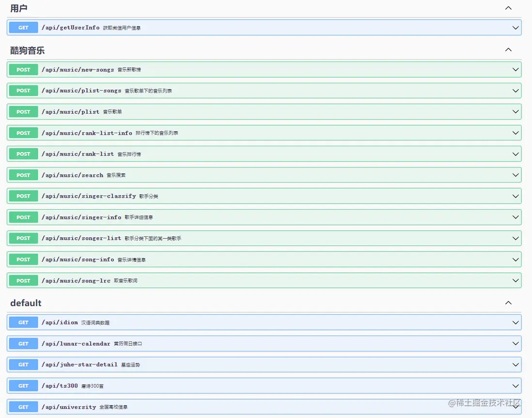Collapse the 酷狗音乐 section
The height and width of the screenshot is (418, 532).
click(x=508, y=49)
